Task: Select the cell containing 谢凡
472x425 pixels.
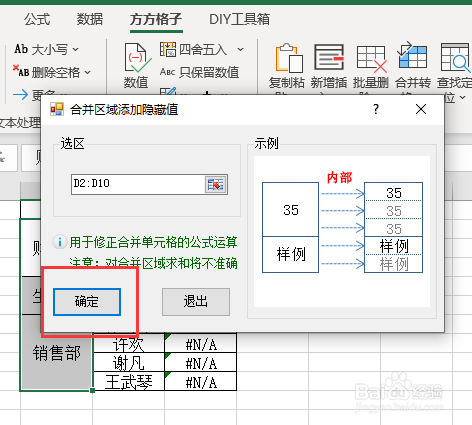Action: point(129,363)
